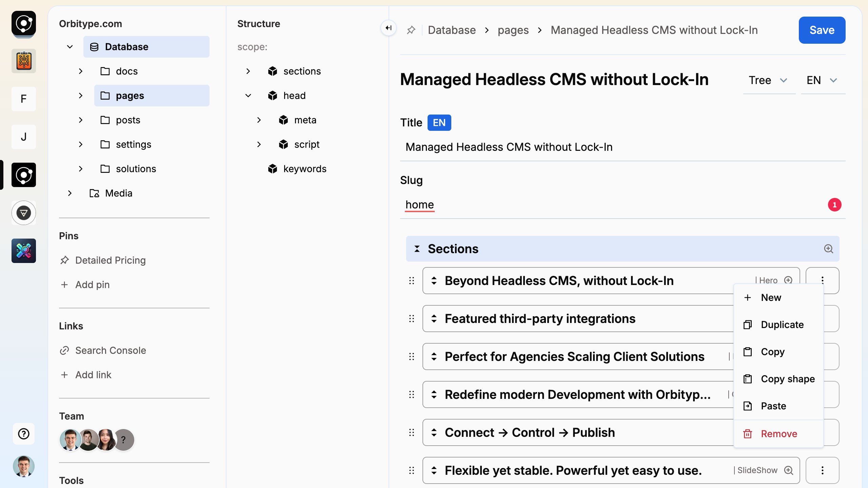Expand the docs folder
This screenshot has height=488, width=868.
pyautogui.click(x=81, y=71)
